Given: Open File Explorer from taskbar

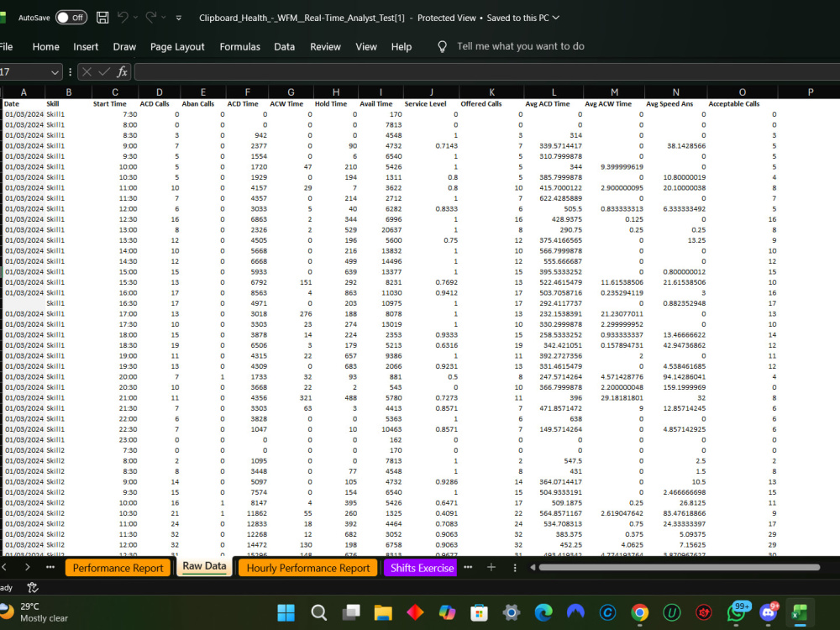Looking at the screenshot, I should point(383,612).
